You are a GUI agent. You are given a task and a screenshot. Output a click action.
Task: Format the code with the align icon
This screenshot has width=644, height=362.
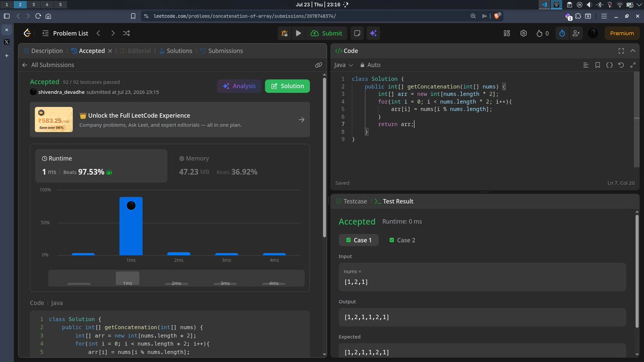[586, 65]
